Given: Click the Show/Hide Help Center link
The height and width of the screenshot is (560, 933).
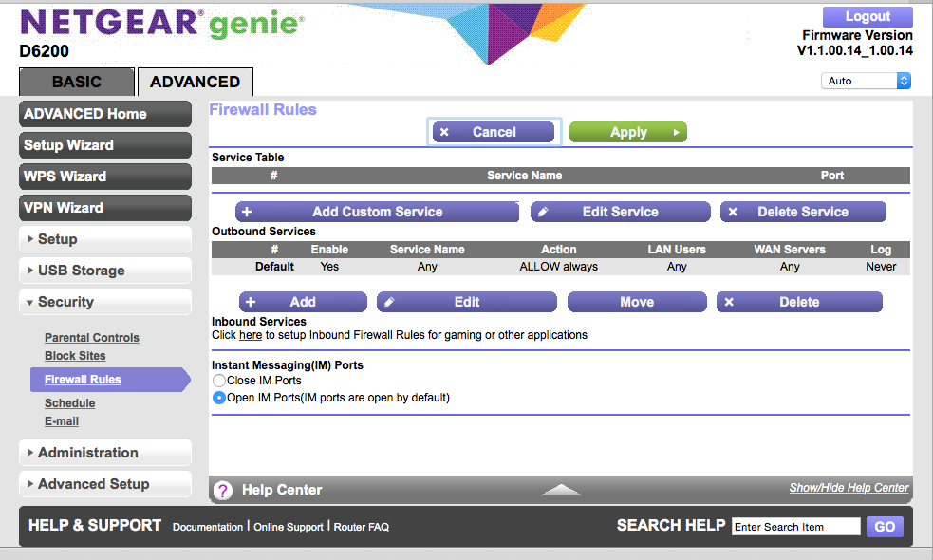Looking at the screenshot, I should click(849, 488).
